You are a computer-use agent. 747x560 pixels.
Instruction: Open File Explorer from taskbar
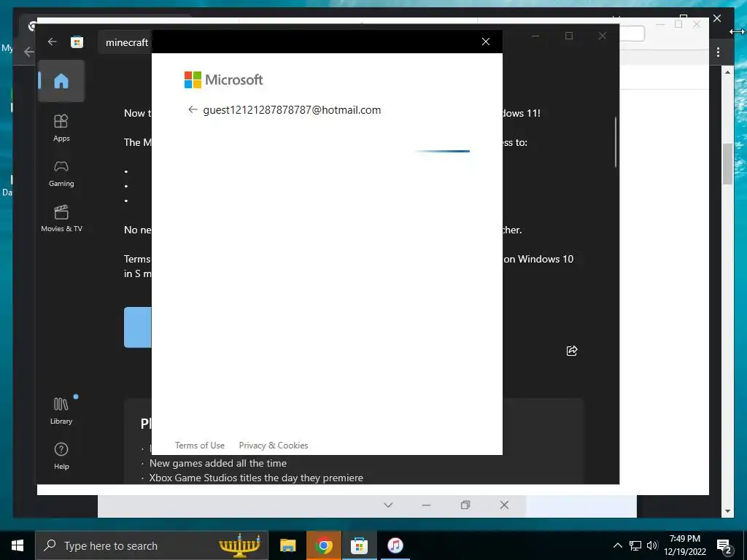pyautogui.click(x=287, y=545)
